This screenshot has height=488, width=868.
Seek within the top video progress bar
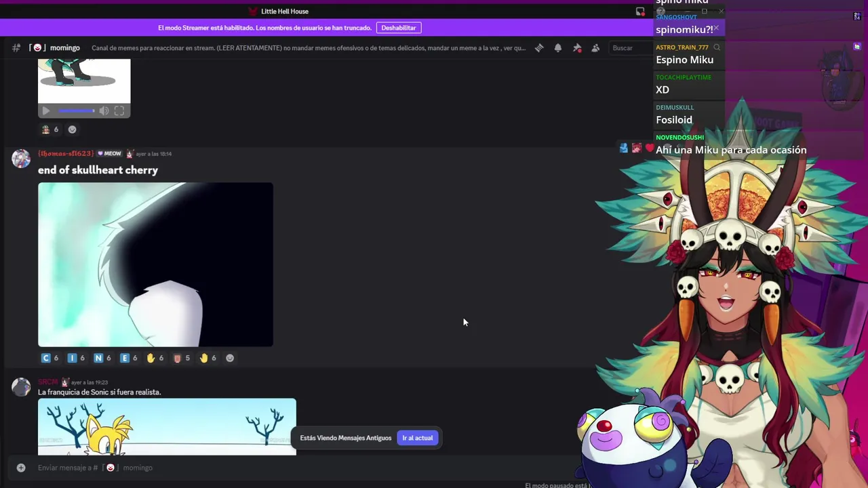pos(76,110)
